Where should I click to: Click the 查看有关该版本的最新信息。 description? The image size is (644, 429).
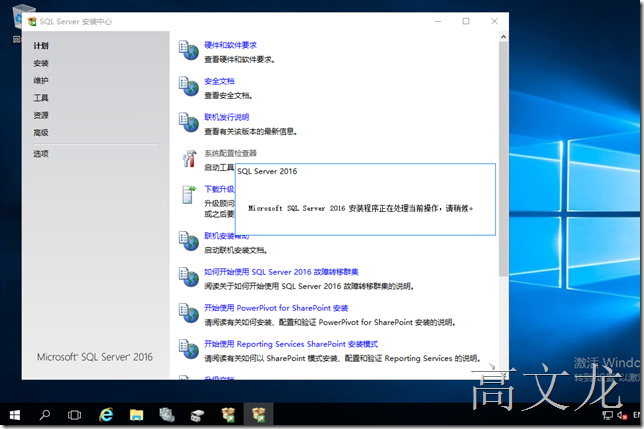coord(251,132)
